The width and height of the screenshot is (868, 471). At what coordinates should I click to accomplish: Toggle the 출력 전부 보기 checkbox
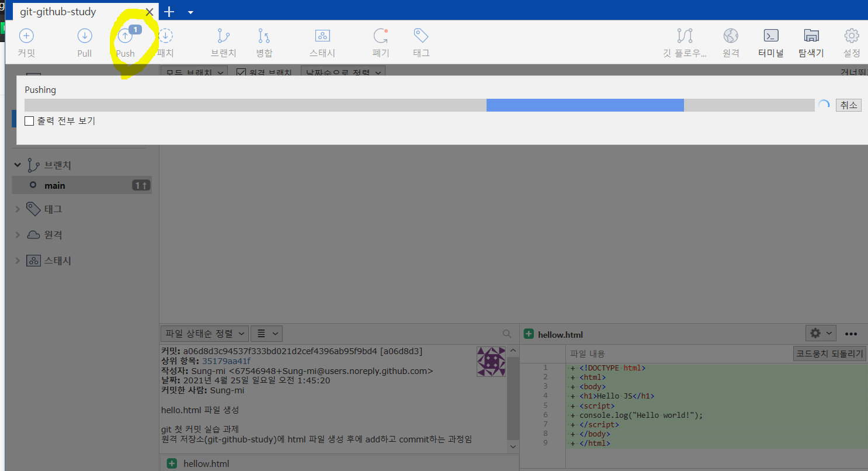click(29, 121)
